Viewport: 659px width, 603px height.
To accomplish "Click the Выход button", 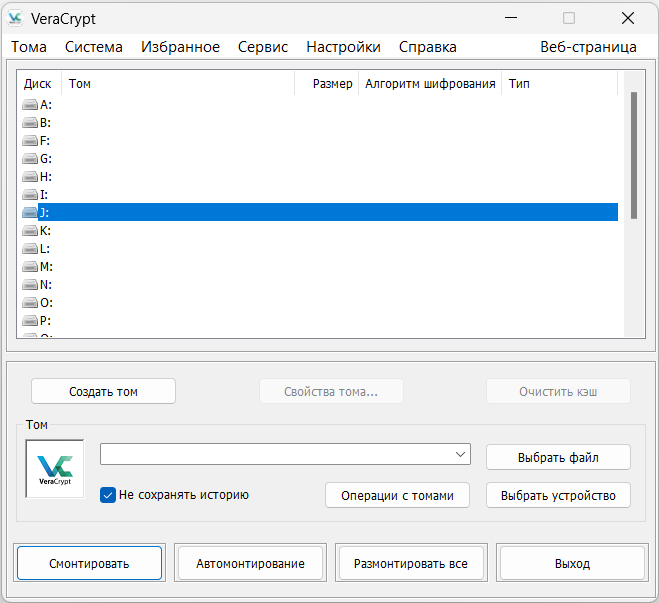I will (x=572, y=563).
